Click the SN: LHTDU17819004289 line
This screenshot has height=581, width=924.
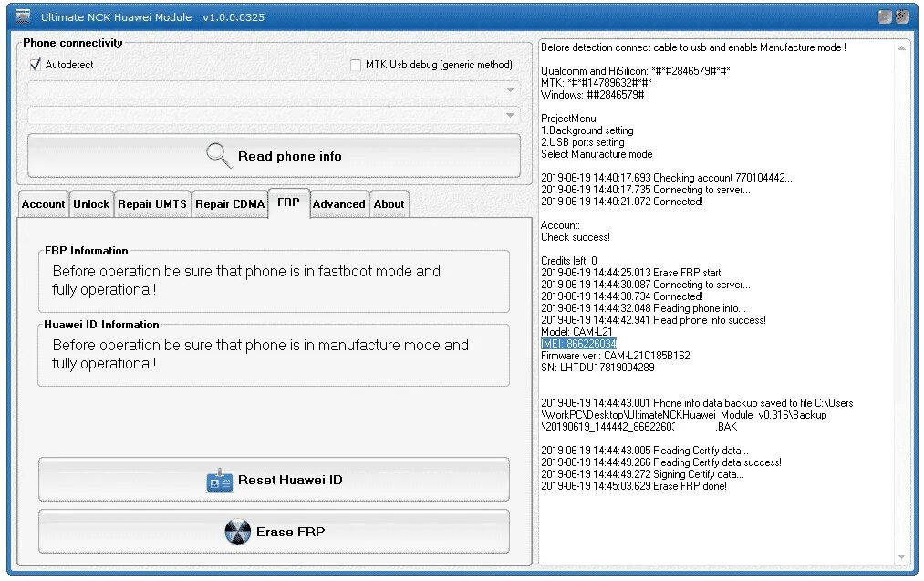[597, 367]
